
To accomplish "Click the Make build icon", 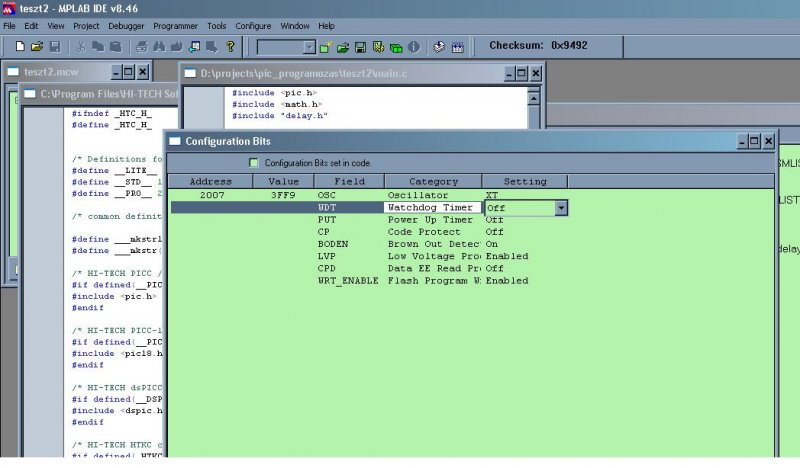I will tap(439, 47).
